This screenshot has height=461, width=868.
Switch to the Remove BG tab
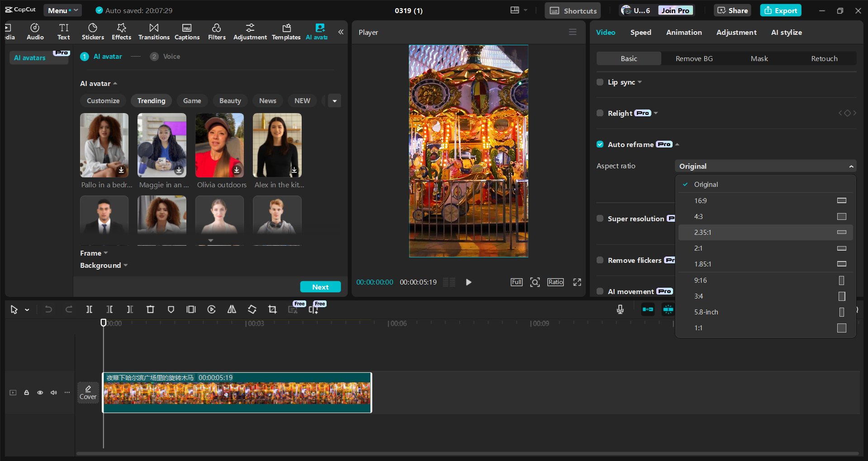(x=694, y=58)
